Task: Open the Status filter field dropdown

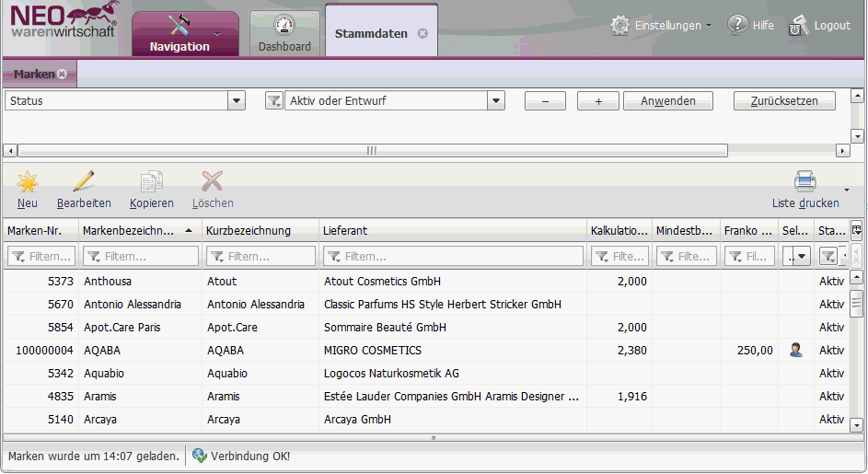Action: pyautogui.click(x=237, y=100)
